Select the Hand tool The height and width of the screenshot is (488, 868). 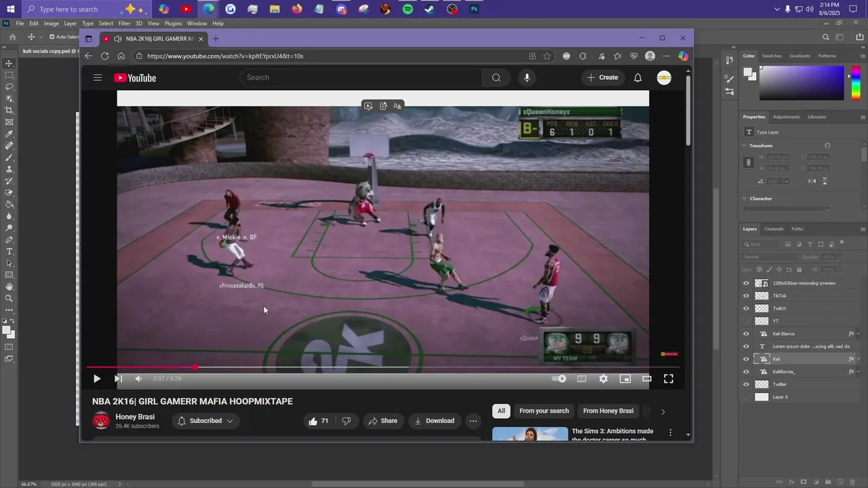click(x=9, y=287)
